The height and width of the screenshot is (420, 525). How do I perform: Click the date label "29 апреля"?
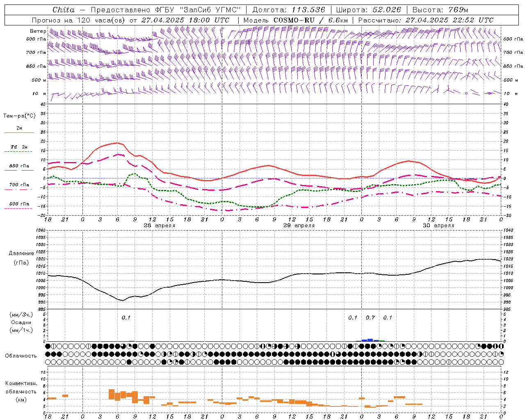point(299,226)
